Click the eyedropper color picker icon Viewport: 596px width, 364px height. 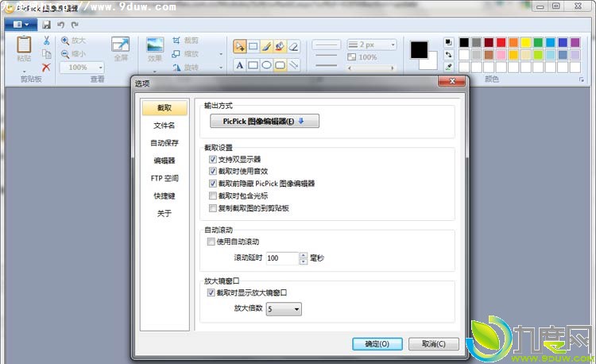[x=448, y=67]
